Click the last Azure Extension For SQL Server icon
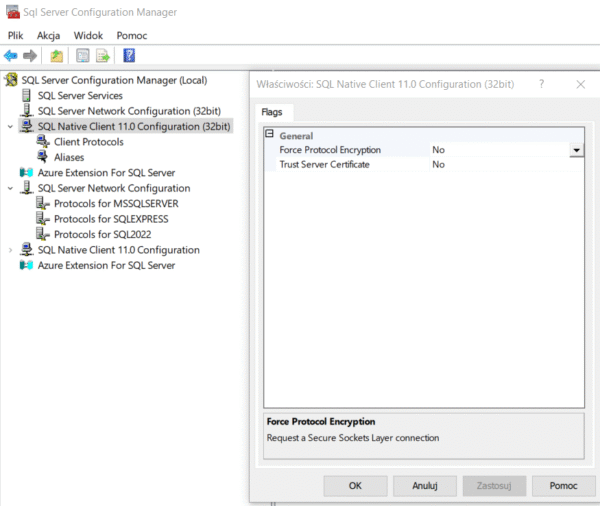The width and height of the screenshot is (600, 506). click(x=26, y=265)
